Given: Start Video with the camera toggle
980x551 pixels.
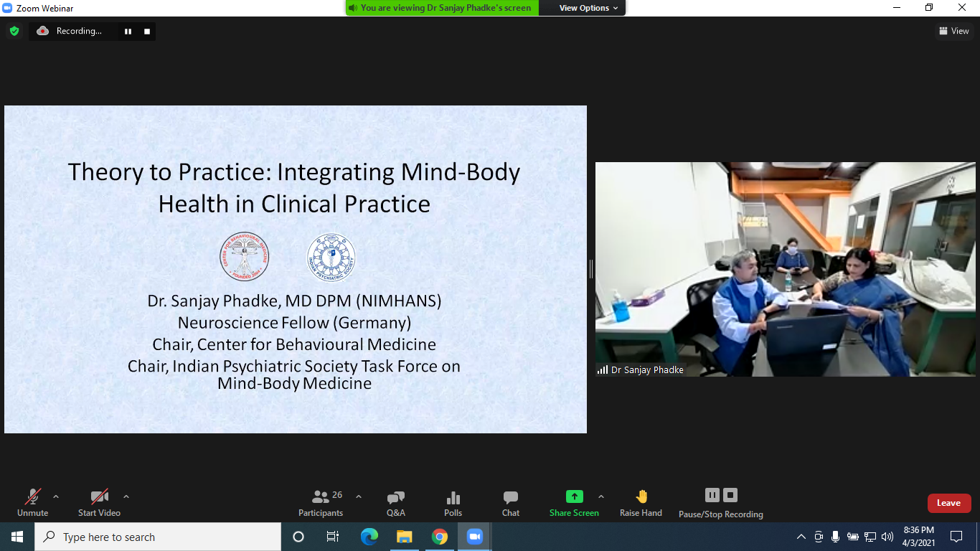Looking at the screenshot, I should click(x=99, y=503).
